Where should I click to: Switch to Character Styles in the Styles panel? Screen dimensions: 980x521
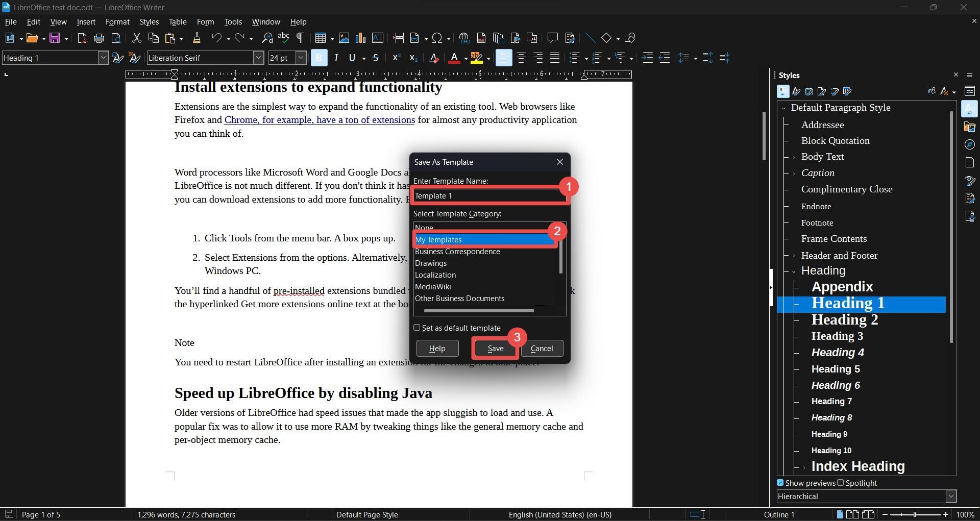click(x=797, y=91)
